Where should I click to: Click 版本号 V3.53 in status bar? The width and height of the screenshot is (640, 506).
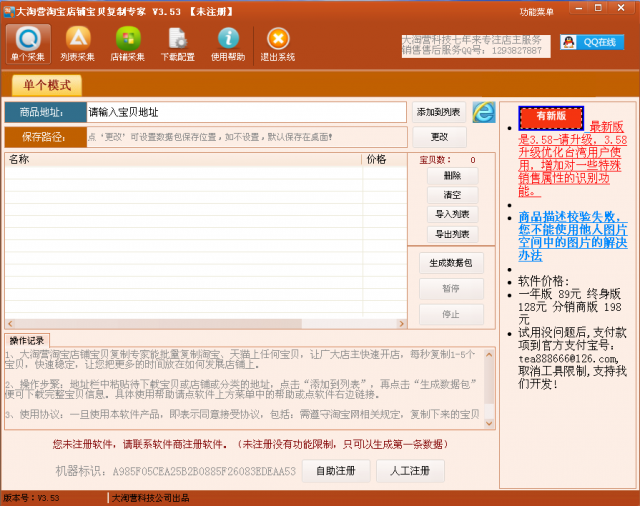tap(31, 498)
